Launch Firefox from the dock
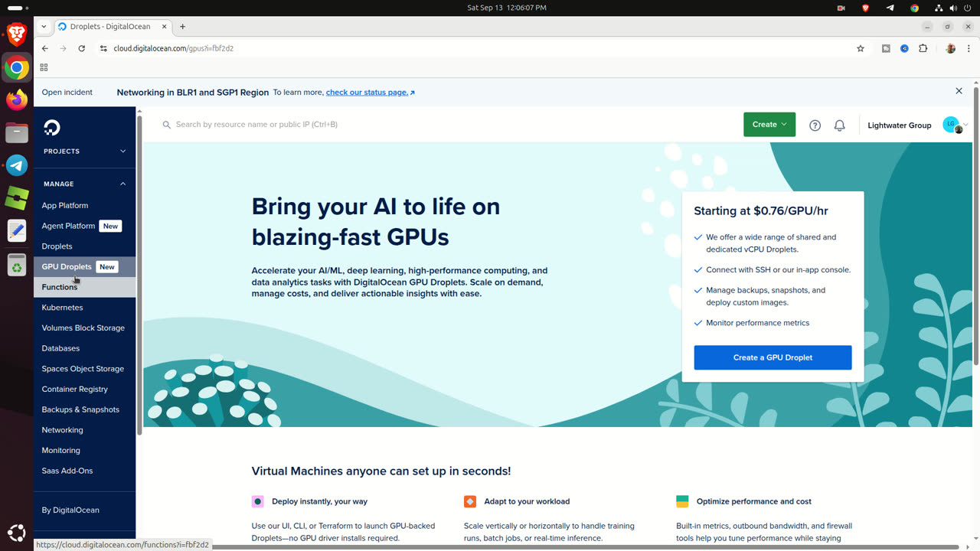This screenshot has height=551, width=980. pyautogui.click(x=17, y=100)
